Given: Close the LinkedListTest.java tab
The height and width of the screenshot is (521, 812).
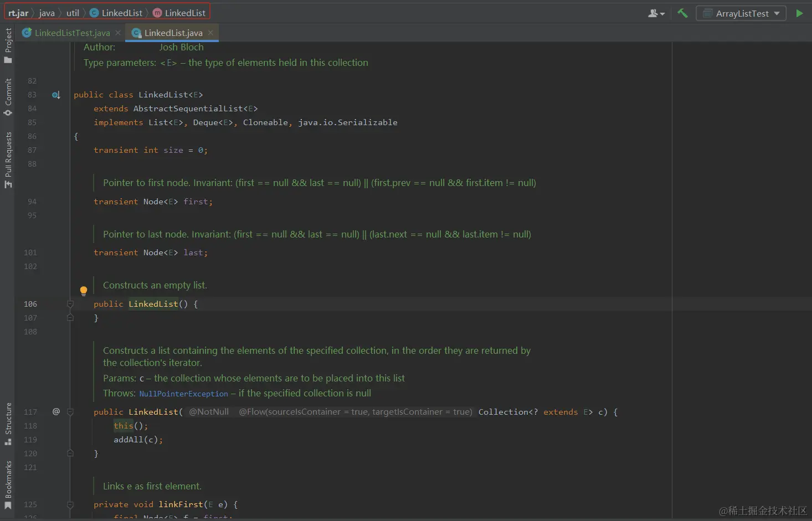Looking at the screenshot, I should [118, 33].
